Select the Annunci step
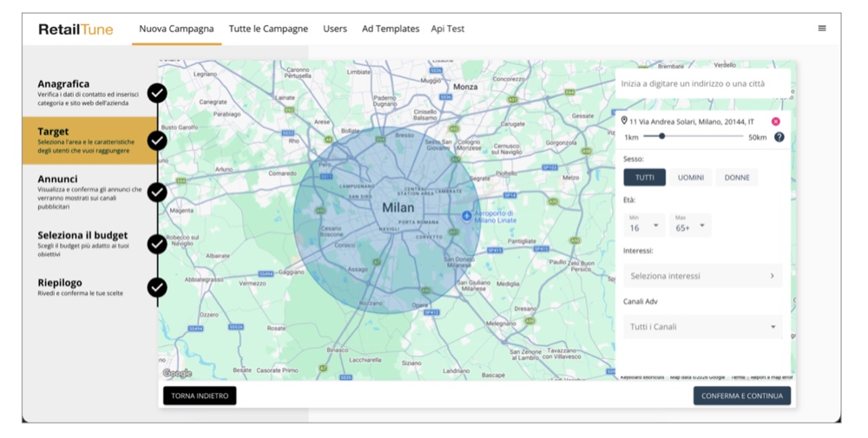 (89, 192)
